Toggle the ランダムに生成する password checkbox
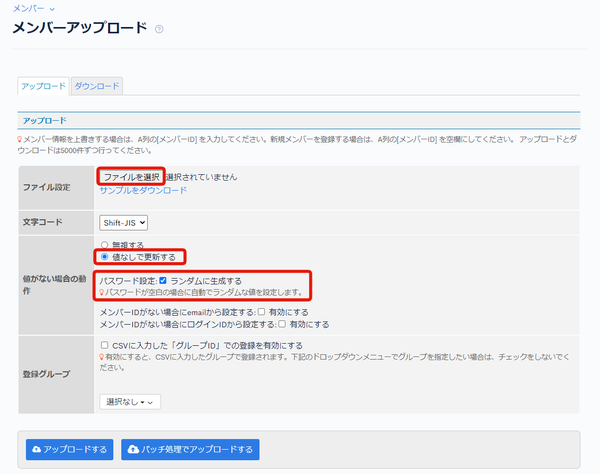 click(163, 280)
